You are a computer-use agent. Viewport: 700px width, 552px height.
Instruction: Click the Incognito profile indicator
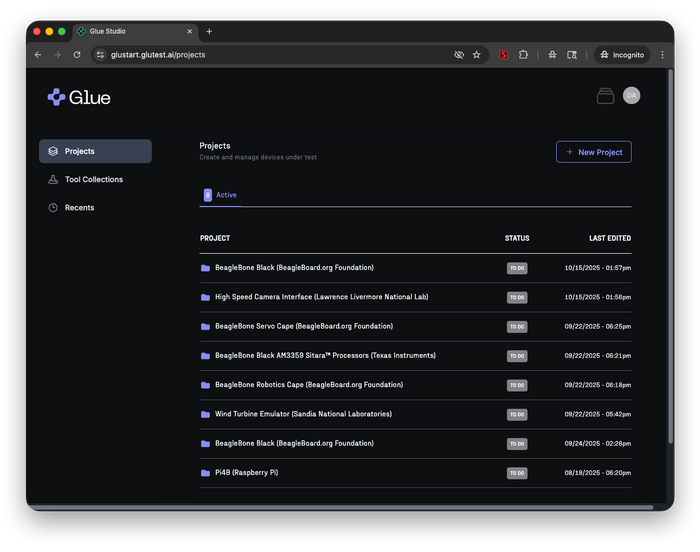[621, 55]
